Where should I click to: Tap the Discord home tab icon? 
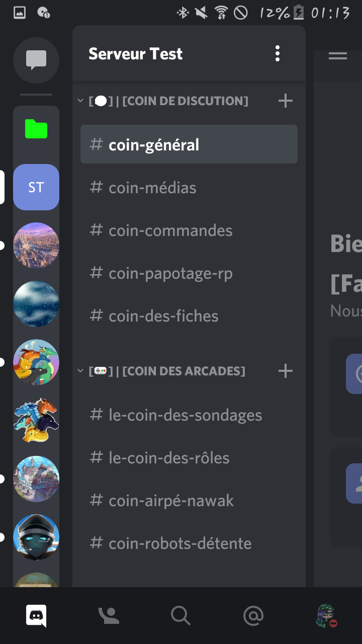[x=36, y=615]
